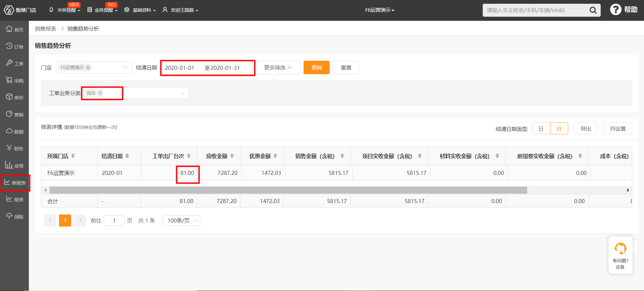
Task: Open the 100条/页 page size dropdown
Action: (x=181, y=221)
